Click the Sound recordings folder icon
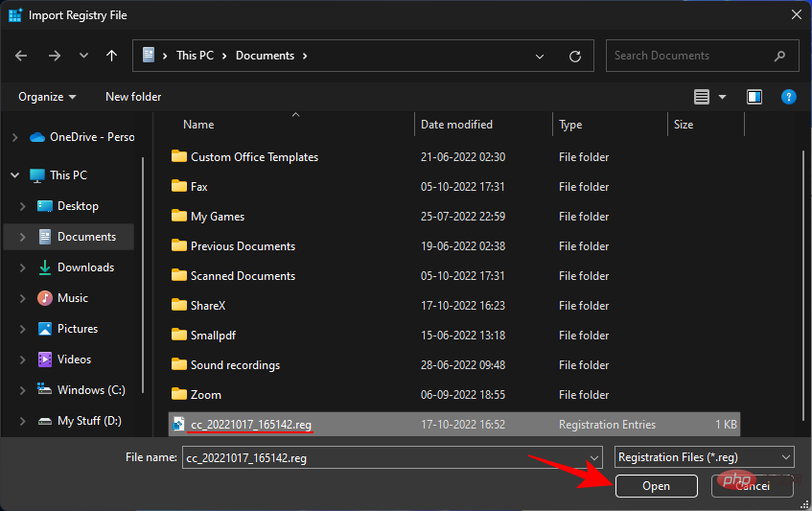Image resolution: width=812 pixels, height=511 pixels. tap(178, 364)
